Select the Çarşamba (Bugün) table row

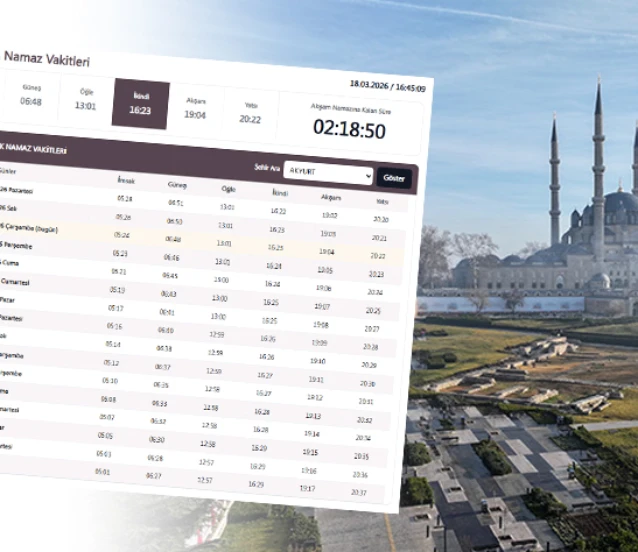tap(200, 239)
